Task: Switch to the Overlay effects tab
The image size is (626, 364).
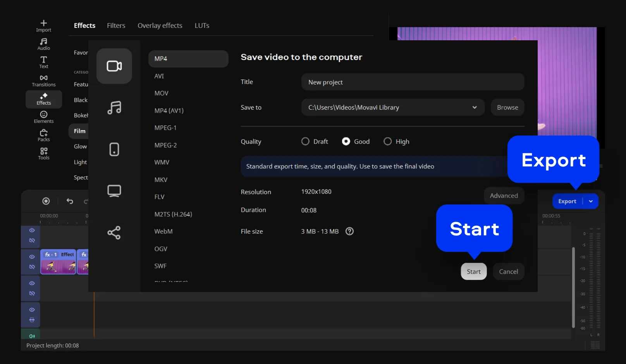Action: pyautogui.click(x=160, y=26)
